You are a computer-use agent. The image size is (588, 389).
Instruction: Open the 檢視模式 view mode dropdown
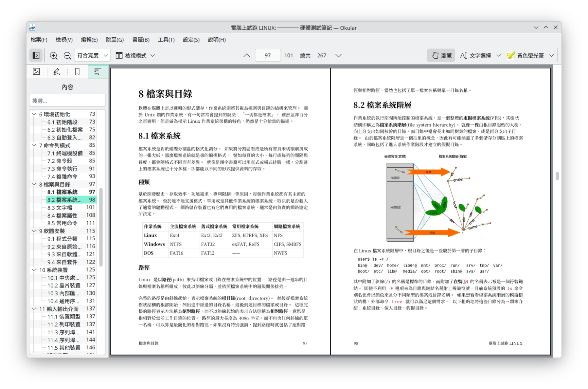[x=135, y=56]
